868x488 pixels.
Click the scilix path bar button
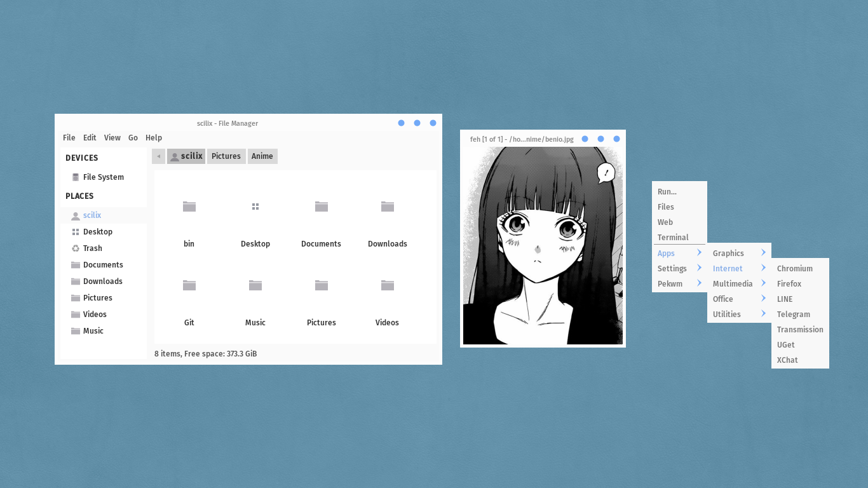186,156
